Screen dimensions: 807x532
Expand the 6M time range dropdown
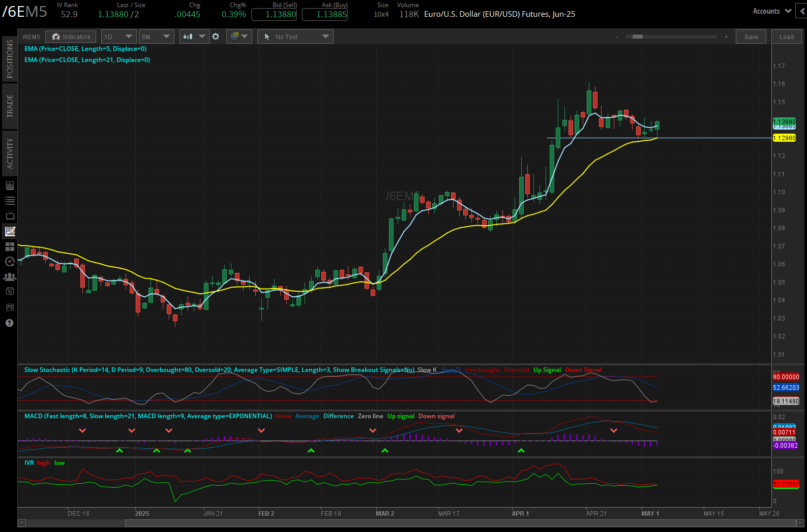(156, 37)
